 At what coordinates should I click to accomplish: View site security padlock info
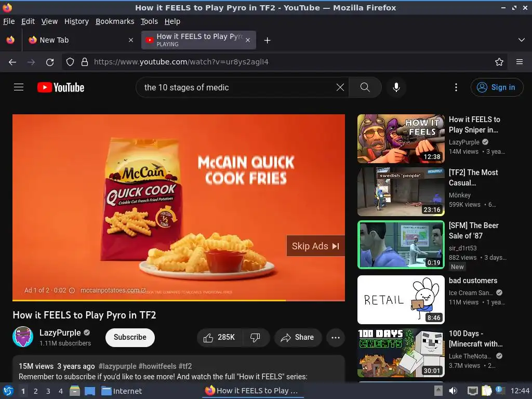click(x=85, y=62)
